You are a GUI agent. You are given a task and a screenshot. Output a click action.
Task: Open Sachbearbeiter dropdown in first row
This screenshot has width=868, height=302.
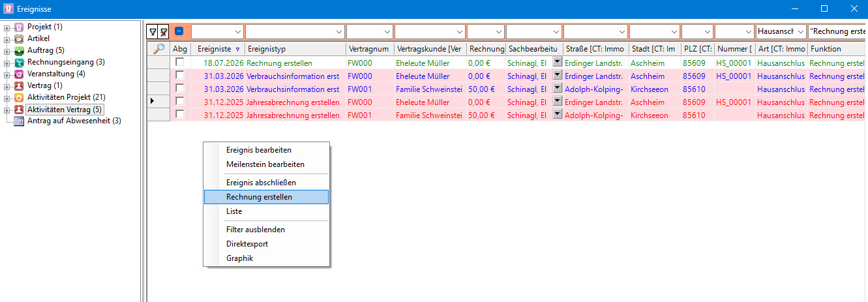pos(558,63)
